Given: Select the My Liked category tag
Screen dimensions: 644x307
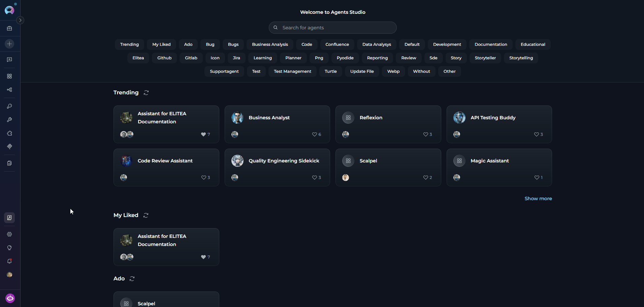Looking at the screenshot, I should [161, 44].
